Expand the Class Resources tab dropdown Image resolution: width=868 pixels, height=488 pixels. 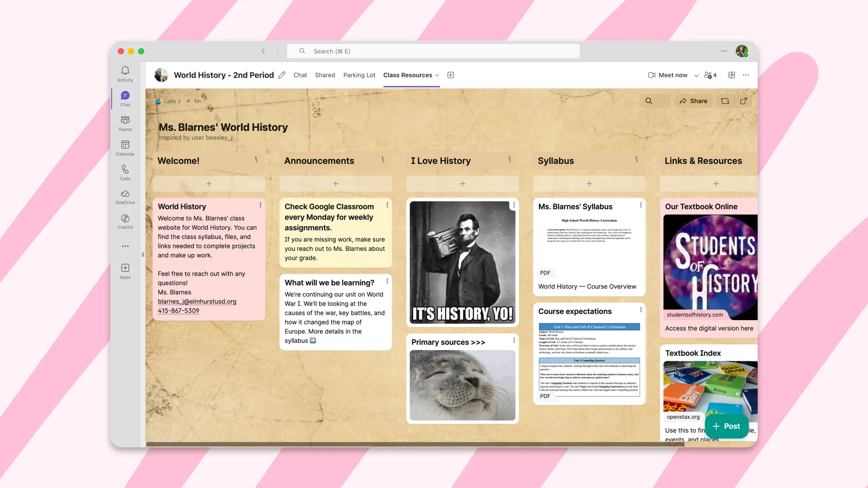tap(437, 75)
